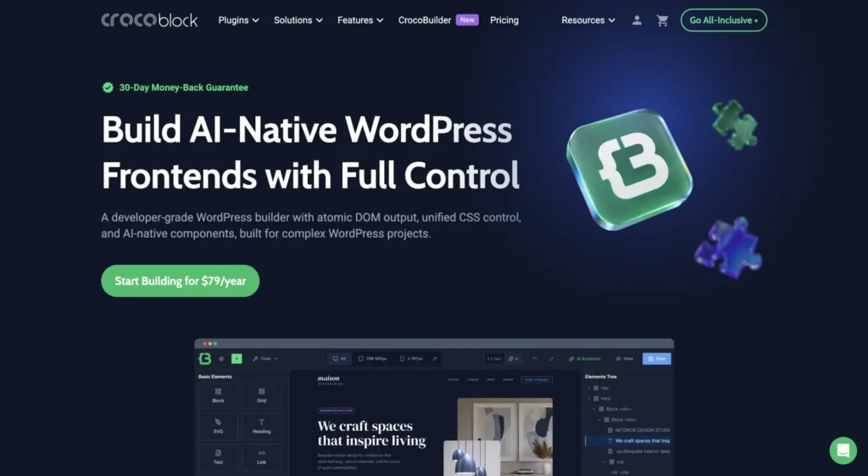Click Contact in maison preview nav
Image resolution: width=868 pixels, height=476 pixels.
point(508,379)
